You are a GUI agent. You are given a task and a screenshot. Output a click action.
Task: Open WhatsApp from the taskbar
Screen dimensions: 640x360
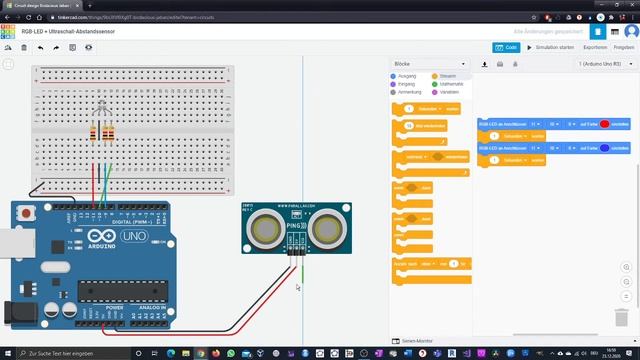click(x=231, y=353)
